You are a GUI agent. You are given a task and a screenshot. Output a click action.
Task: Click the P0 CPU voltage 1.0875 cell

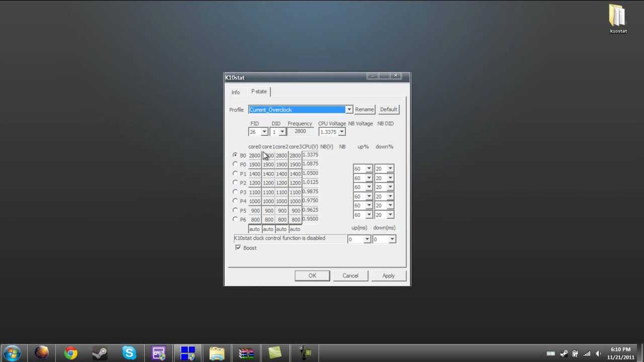click(310, 164)
